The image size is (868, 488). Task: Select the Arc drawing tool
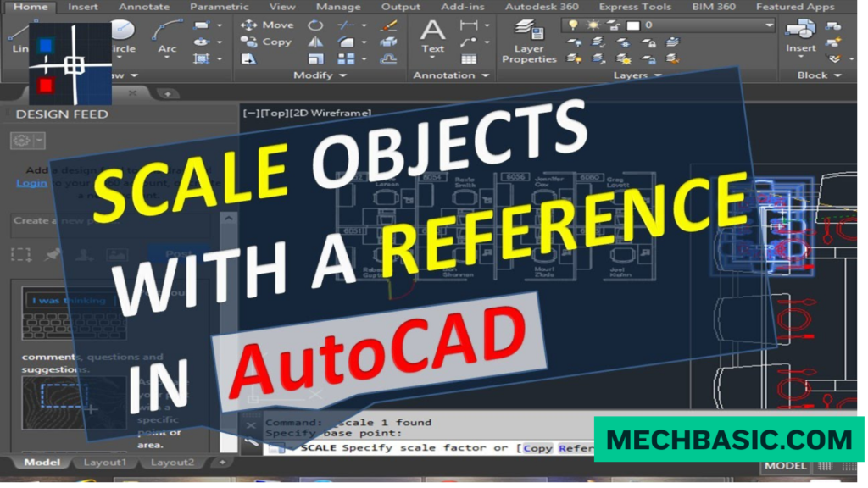tap(167, 36)
